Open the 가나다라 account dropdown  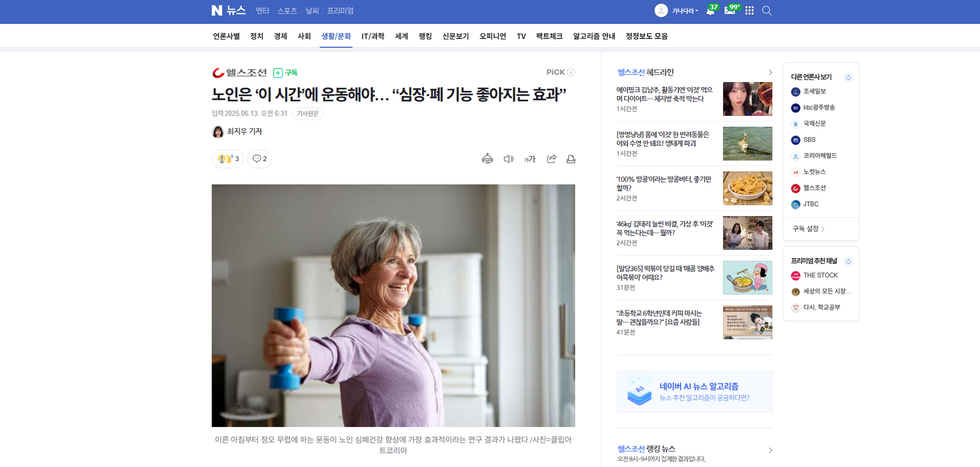coord(677,10)
